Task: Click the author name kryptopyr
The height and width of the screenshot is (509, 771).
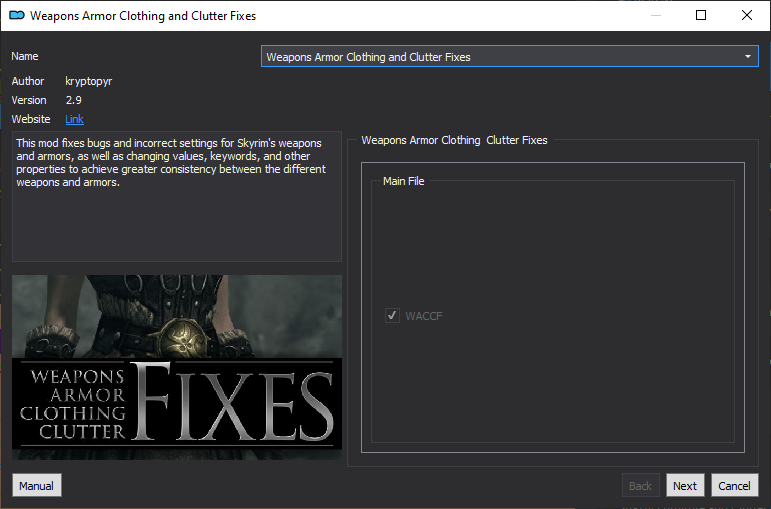Action: point(89,81)
